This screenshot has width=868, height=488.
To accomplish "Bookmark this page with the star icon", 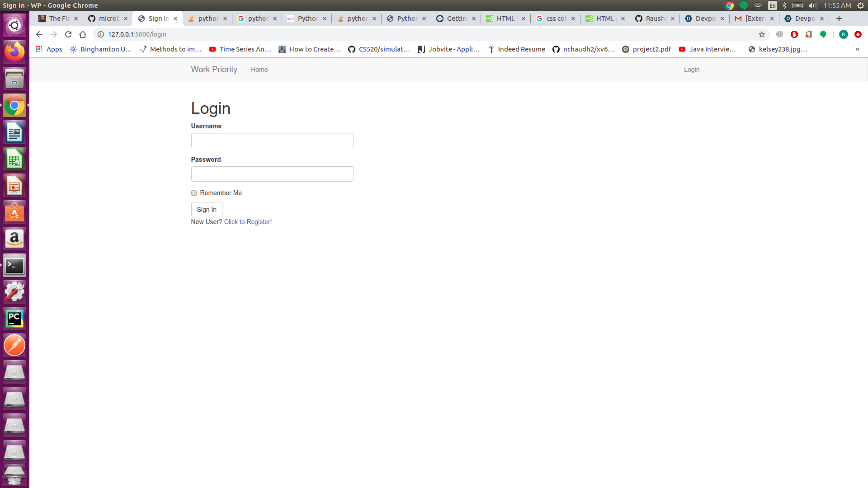I will (762, 34).
